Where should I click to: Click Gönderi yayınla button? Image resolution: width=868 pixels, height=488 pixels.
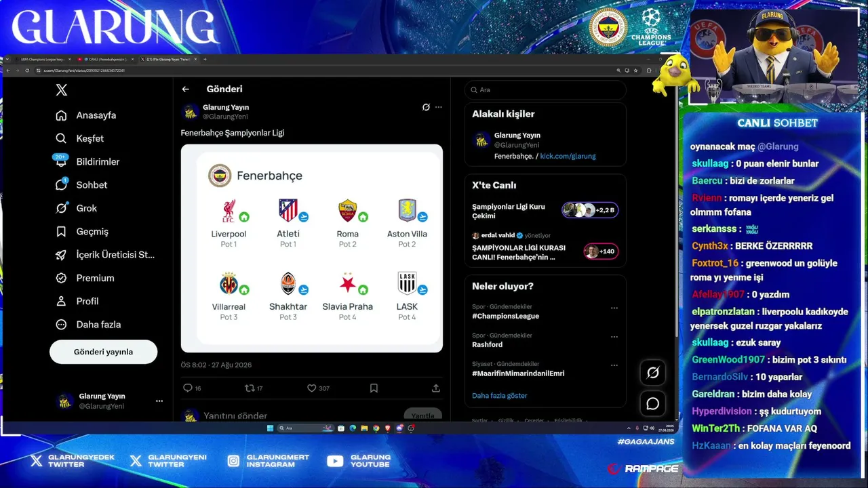click(103, 352)
